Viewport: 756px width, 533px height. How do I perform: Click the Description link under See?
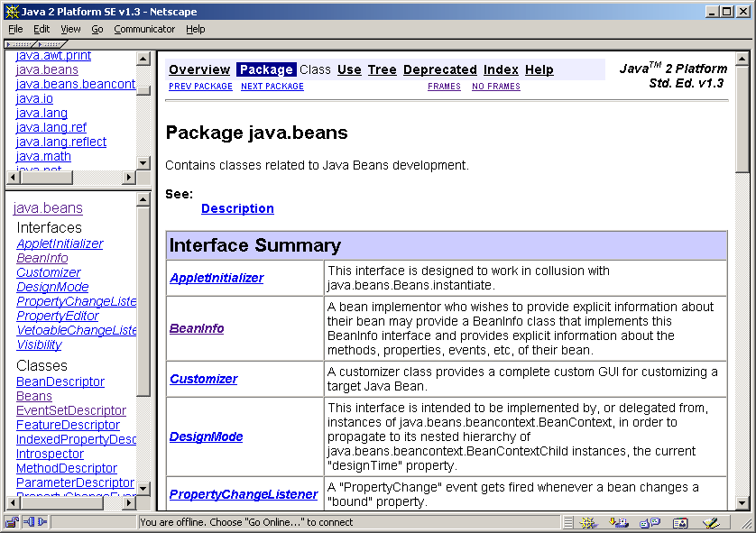click(237, 208)
